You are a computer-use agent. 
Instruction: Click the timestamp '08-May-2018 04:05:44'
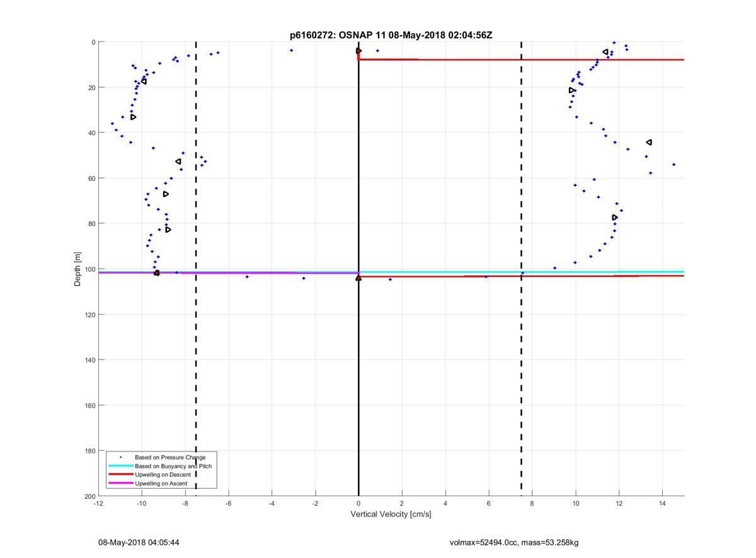pos(139,542)
